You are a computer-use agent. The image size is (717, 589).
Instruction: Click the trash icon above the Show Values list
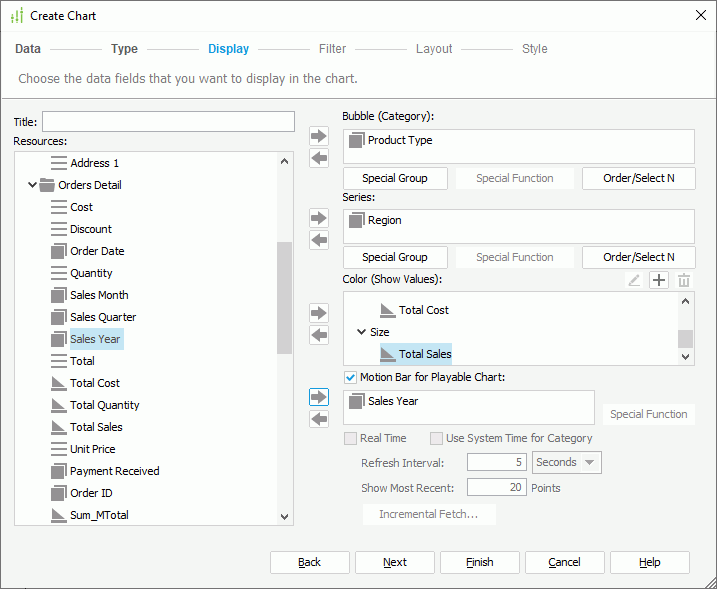coord(684,280)
